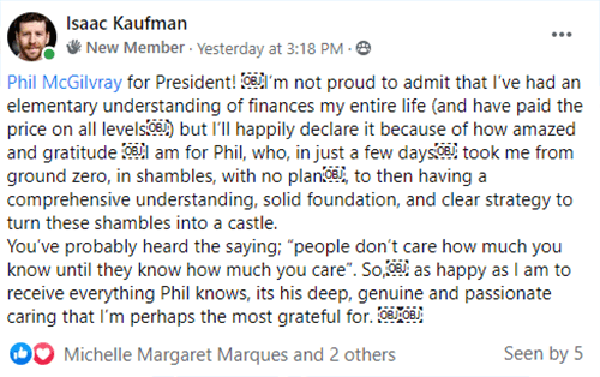
Task: Click the Phil McGilvray tagged name
Action: 64,82
